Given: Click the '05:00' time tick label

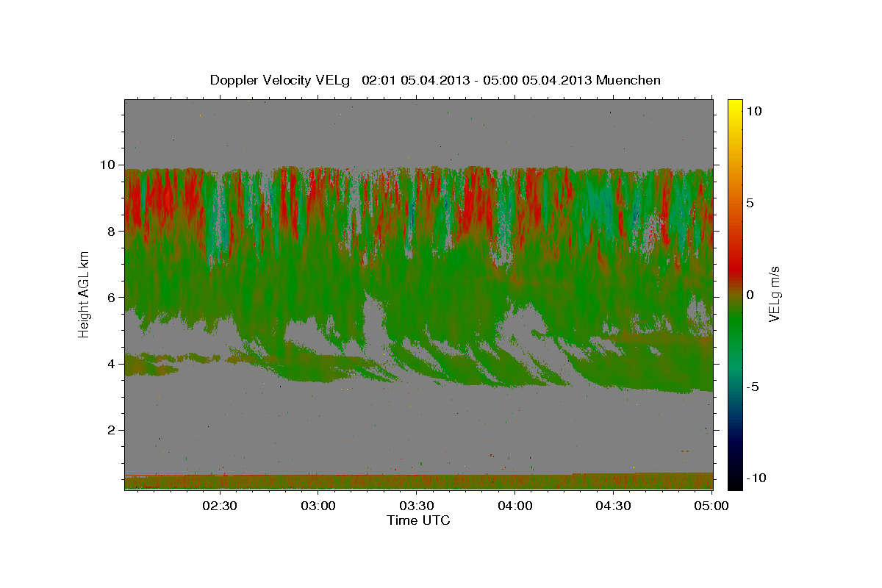Looking at the screenshot, I should tap(711, 506).
